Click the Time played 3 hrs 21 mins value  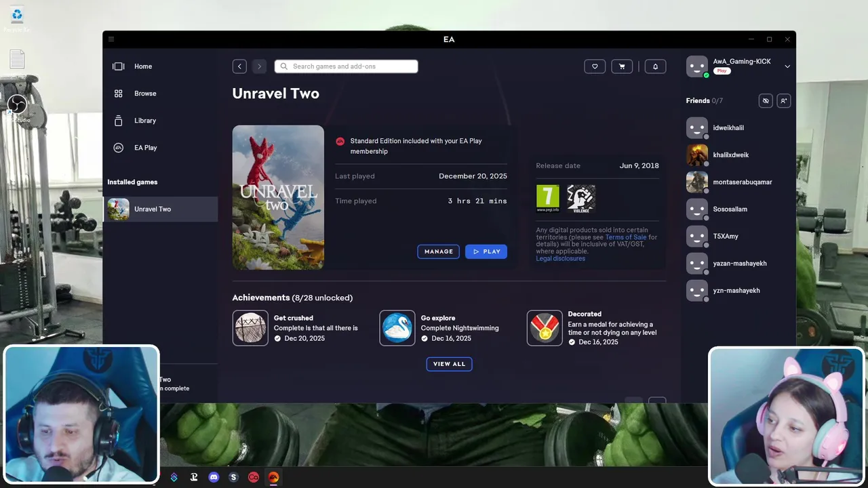(477, 201)
